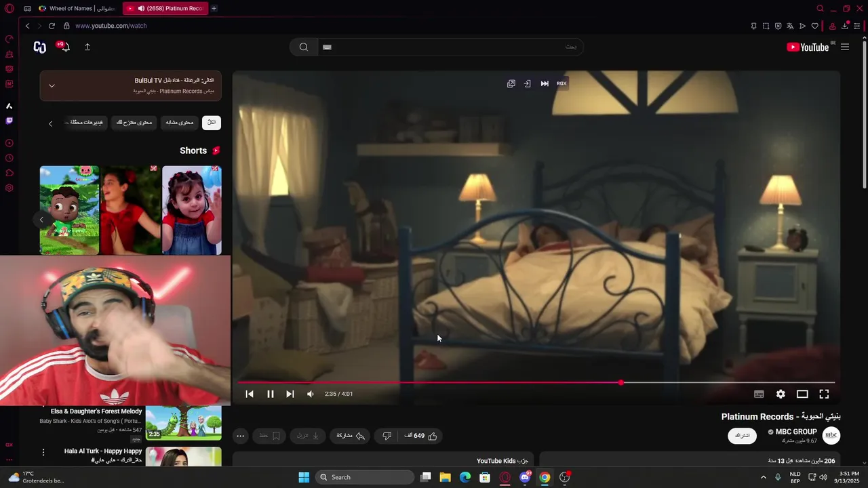This screenshot has height=488, width=868.
Task: Click the YouTube search input field
Action: tap(450, 47)
